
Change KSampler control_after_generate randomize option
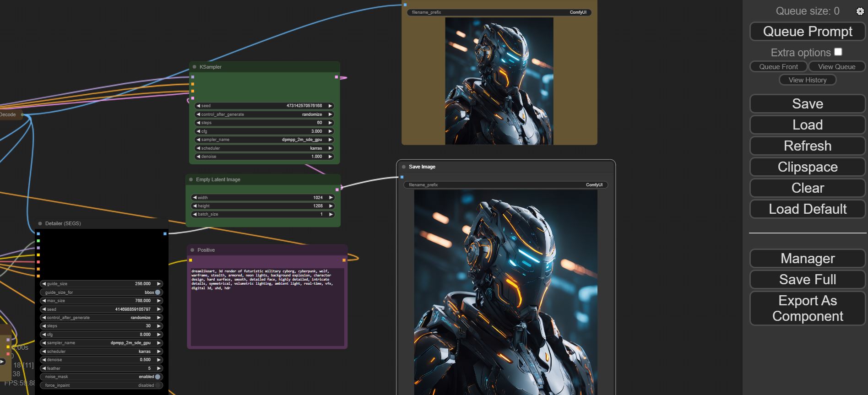(x=264, y=114)
